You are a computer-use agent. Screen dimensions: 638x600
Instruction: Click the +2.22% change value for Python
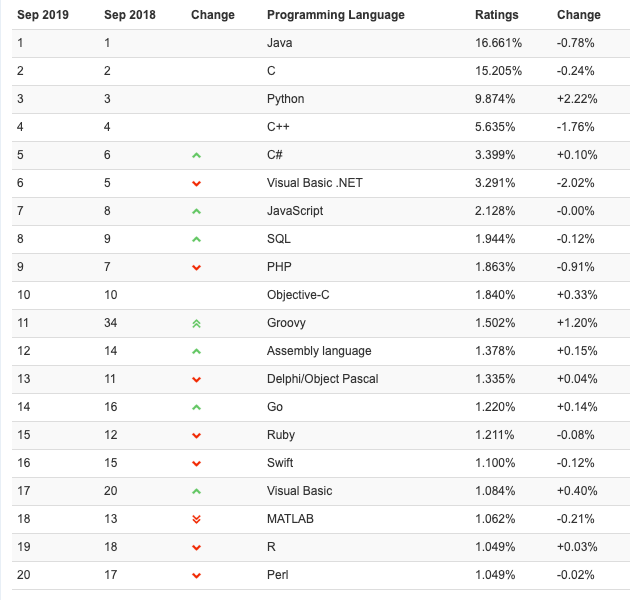[576, 99]
